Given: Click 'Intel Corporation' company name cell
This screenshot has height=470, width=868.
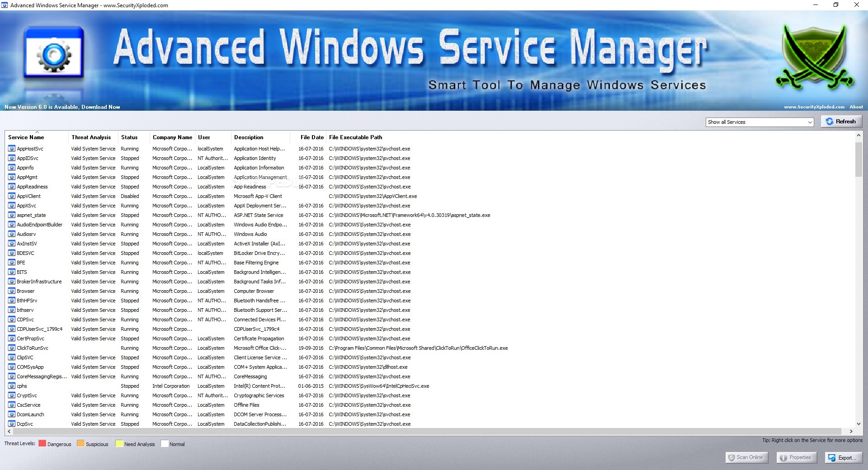Looking at the screenshot, I should coord(171,386).
